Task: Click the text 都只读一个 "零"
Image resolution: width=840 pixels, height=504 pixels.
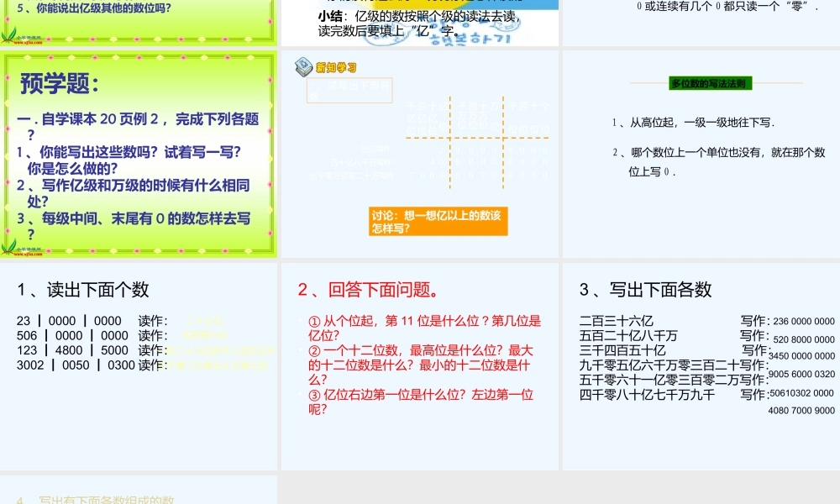Action: click(x=767, y=7)
